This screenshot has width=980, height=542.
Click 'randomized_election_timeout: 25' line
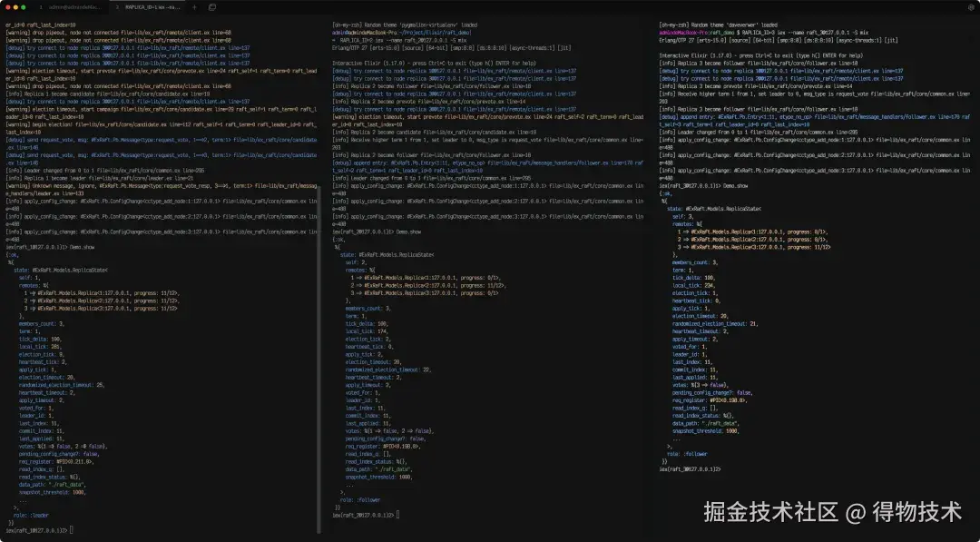click(62, 385)
